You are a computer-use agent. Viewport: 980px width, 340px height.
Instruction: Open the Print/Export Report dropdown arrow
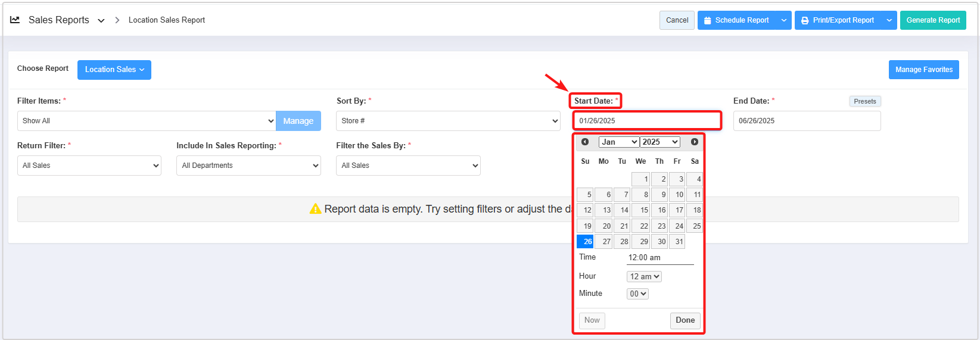pyautogui.click(x=889, y=20)
